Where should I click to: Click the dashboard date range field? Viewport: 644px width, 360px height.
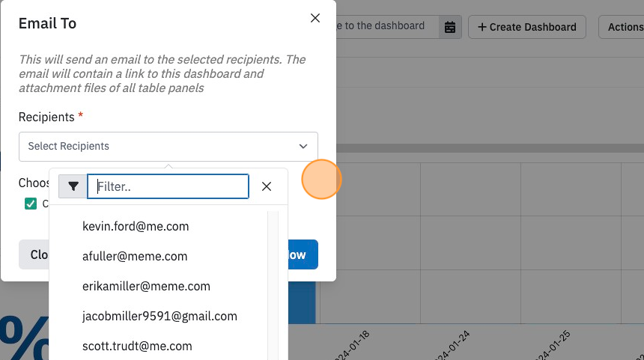pyautogui.click(x=387, y=27)
